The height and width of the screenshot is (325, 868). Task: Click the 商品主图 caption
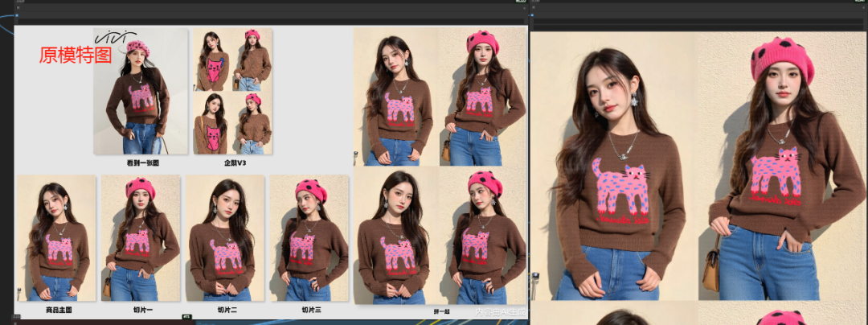pos(58,310)
